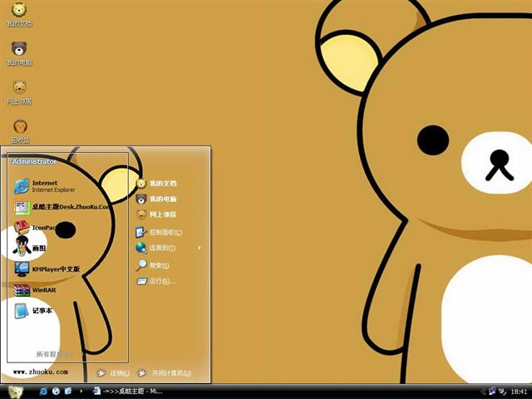Open Internet Explorer from the start menu

tap(44, 185)
